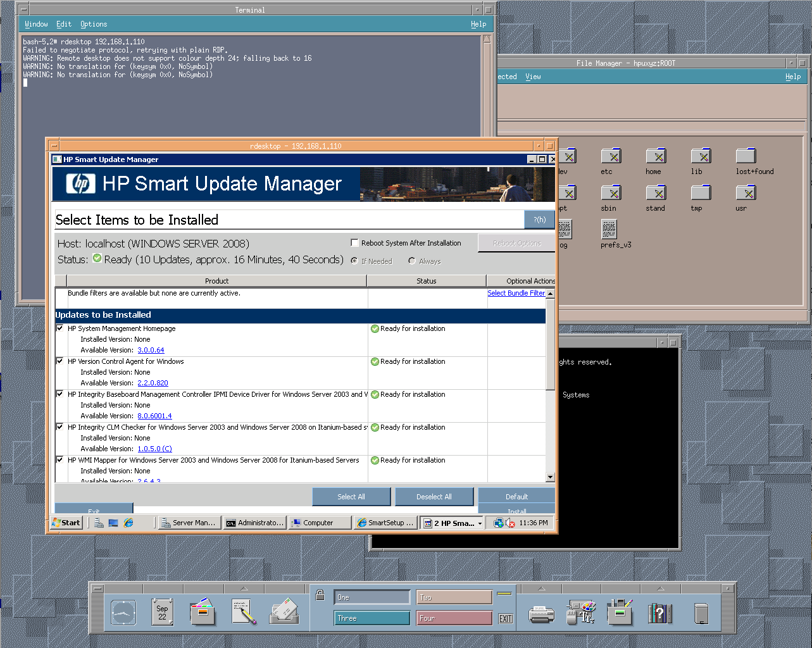Image resolution: width=812 pixels, height=648 pixels.
Task: Open the calendar showing Sep 22
Action: 162,612
